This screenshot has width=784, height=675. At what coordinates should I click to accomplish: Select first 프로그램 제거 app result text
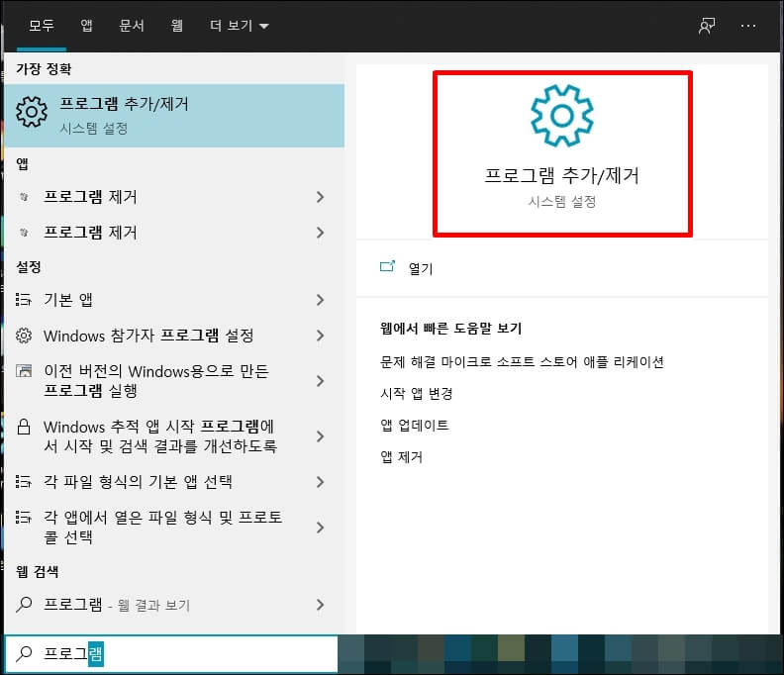click(90, 197)
